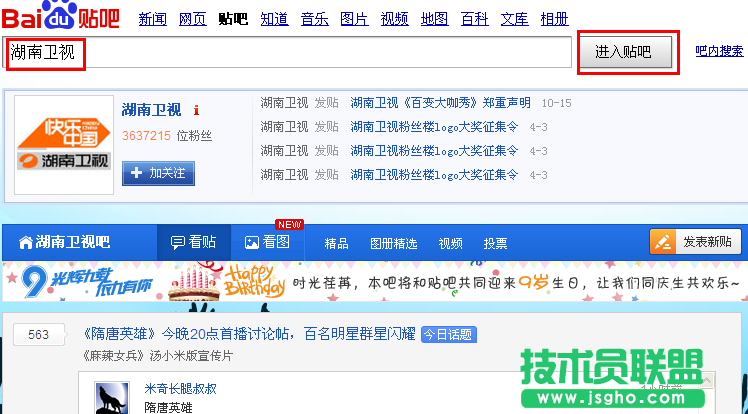Click the 563 reply count box
Screen dimensions: 748x414
38,334
